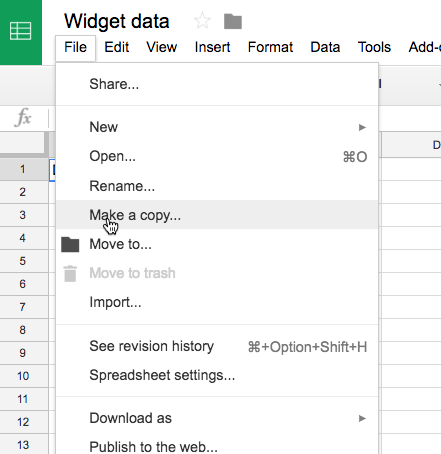Choose Share... from the File menu
Image resolution: width=441 pixels, height=454 pixels.
[217, 84]
